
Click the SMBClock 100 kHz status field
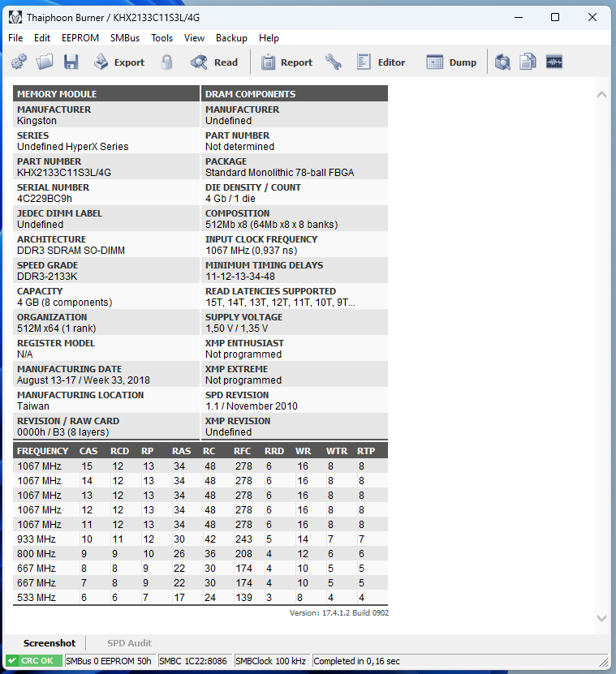pyautogui.click(x=271, y=661)
